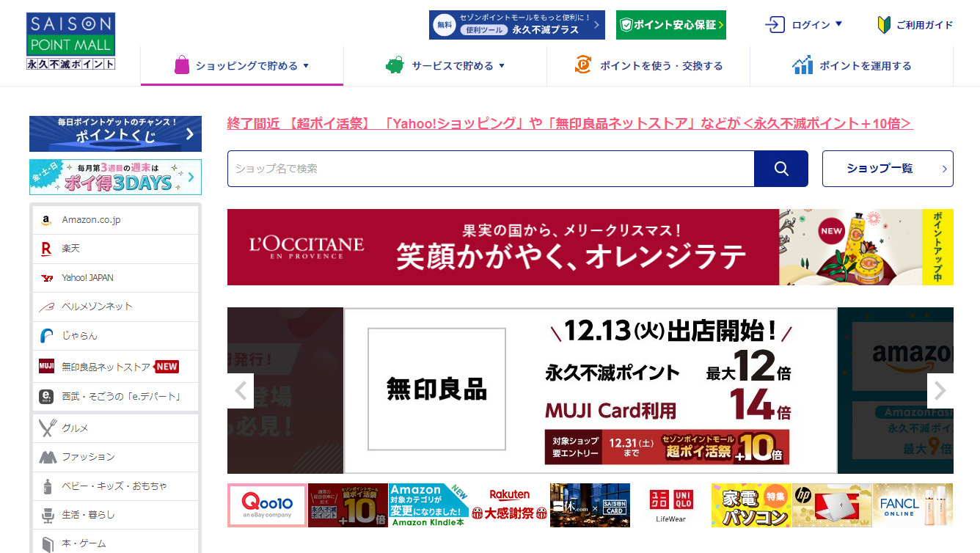Open the ポイ得3DAYS banner
The image size is (980, 553).
[115, 177]
